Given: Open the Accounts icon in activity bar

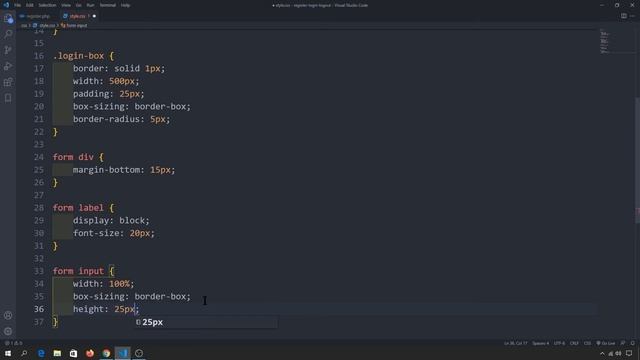Looking at the screenshot, I should pos(8,315).
